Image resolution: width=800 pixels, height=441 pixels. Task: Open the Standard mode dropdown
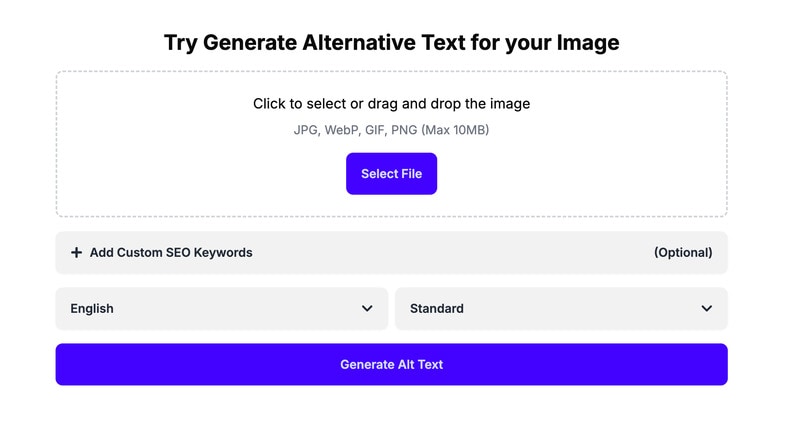tap(561, 309)
